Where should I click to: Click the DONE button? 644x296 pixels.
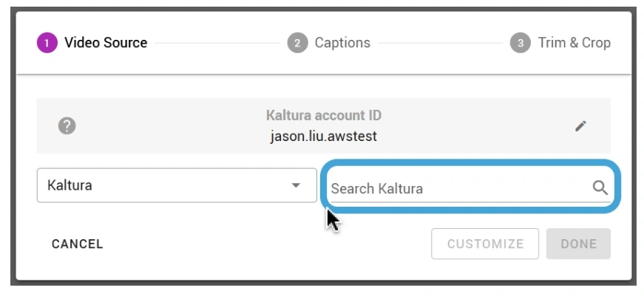pyautogui.click(x=578, y=244)
